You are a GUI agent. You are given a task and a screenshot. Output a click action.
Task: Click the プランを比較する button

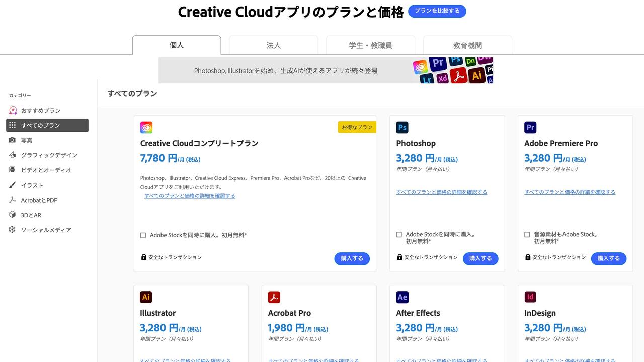437,11
